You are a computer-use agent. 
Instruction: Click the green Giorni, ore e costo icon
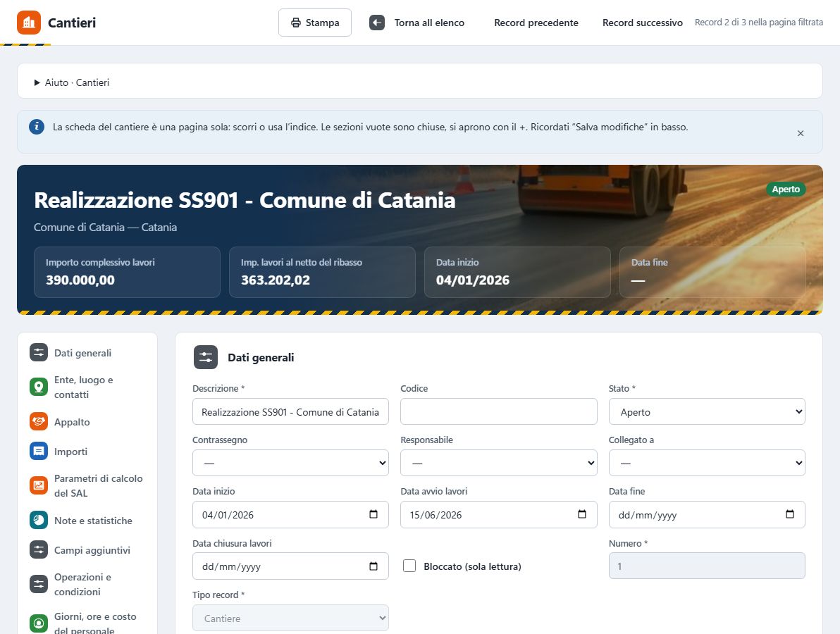coord(39,623)
